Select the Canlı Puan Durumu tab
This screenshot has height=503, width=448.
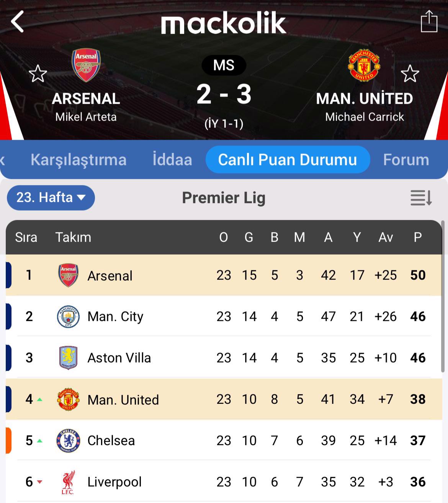288,160
